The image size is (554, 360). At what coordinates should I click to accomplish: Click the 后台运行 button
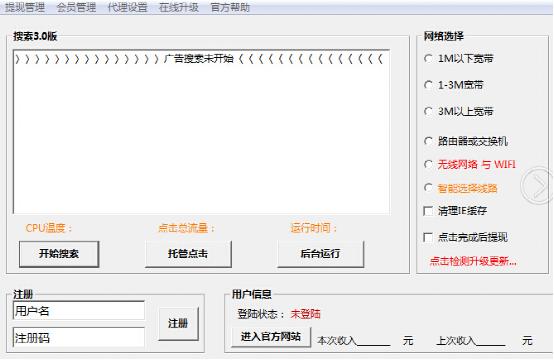coord(320,254)
